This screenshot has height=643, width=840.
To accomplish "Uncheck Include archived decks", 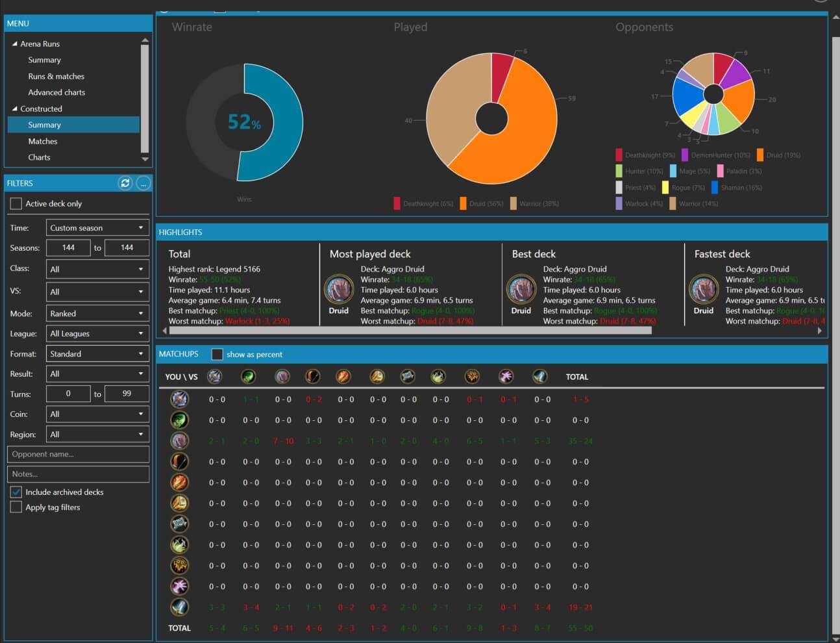I will 16,492.
